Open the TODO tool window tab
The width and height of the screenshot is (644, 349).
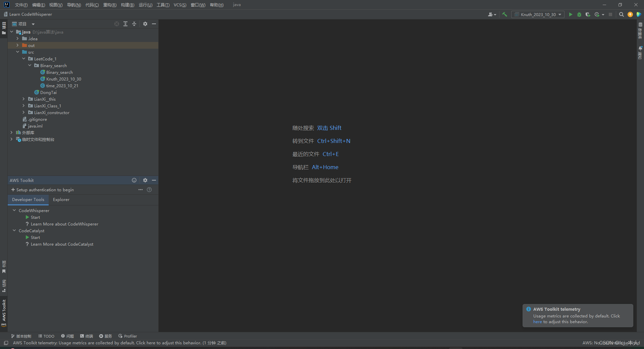click(x=46, y=336)
